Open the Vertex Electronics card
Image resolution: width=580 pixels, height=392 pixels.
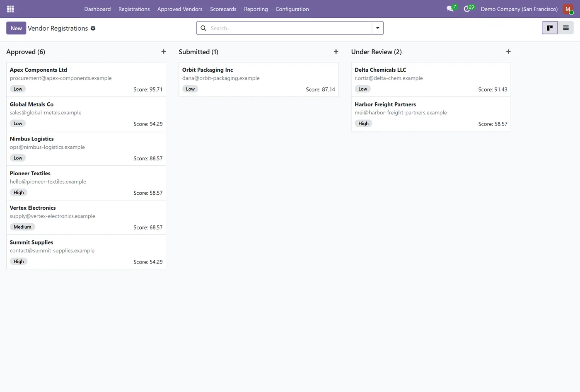(x=86, y=217)
